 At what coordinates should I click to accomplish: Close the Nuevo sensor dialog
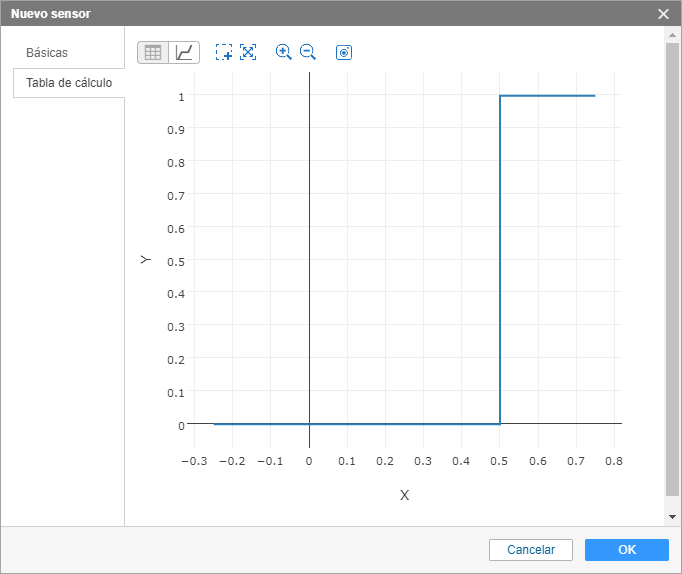coord(663,14)
